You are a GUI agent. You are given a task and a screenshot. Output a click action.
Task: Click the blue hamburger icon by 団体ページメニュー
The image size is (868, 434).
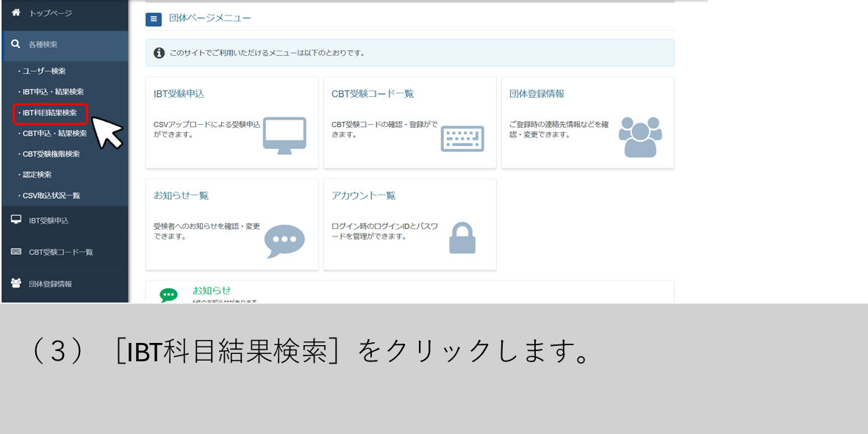pyautogui.click(x=154, y=19)
